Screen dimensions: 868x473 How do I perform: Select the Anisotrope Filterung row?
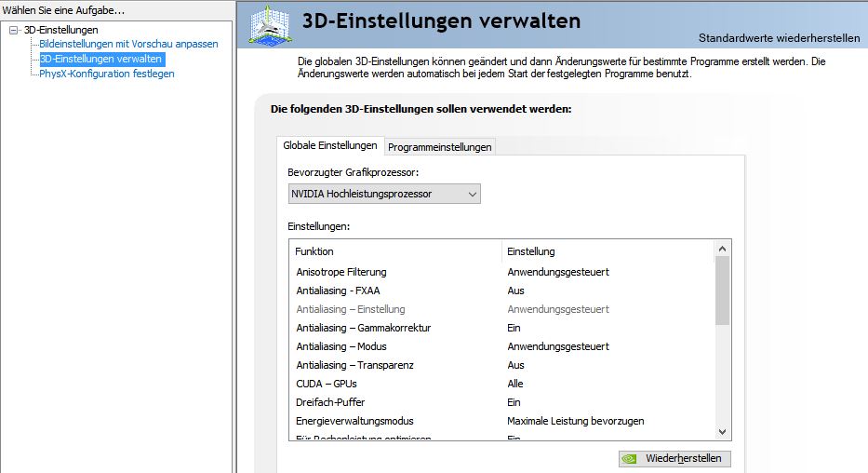pyautogui.click(x=502, y=272)
